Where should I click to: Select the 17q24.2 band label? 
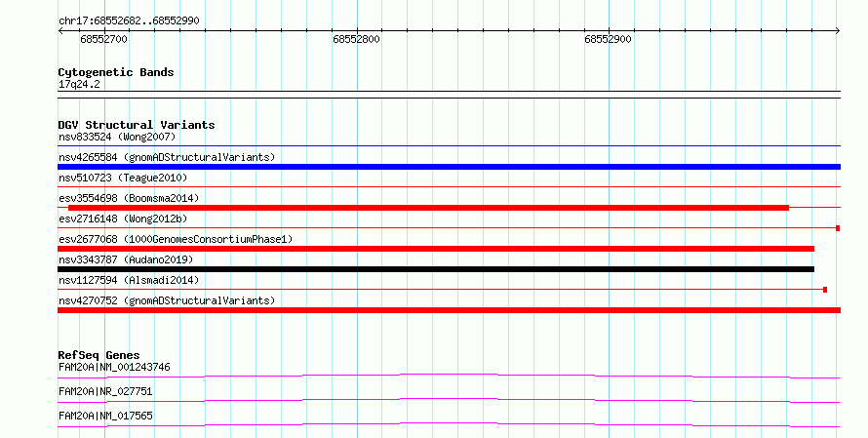[x=79, y=84]
